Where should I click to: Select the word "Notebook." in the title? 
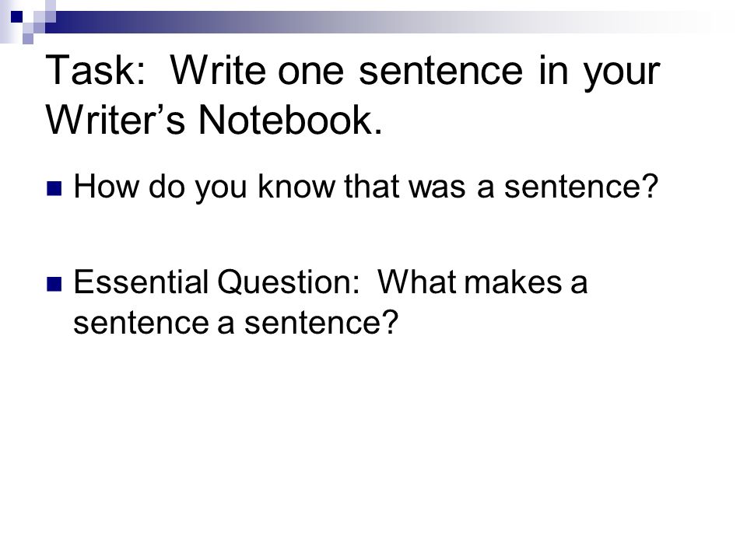[290, 120]
